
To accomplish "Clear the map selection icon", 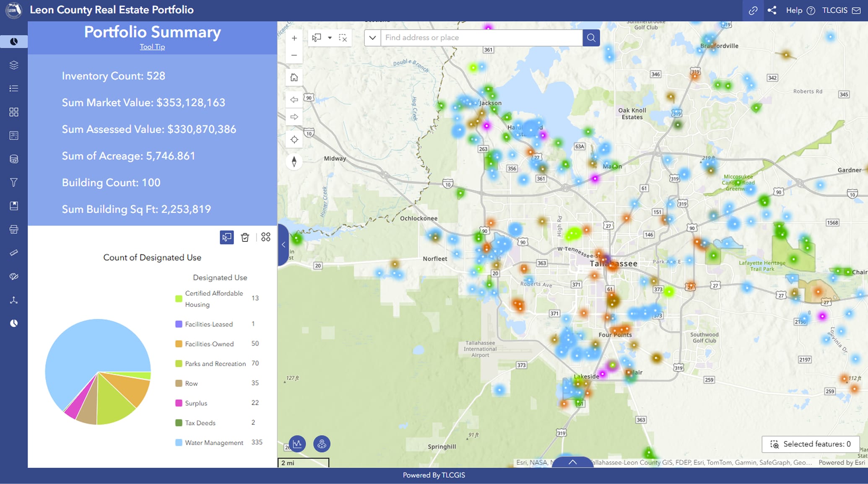I will 343,38.
